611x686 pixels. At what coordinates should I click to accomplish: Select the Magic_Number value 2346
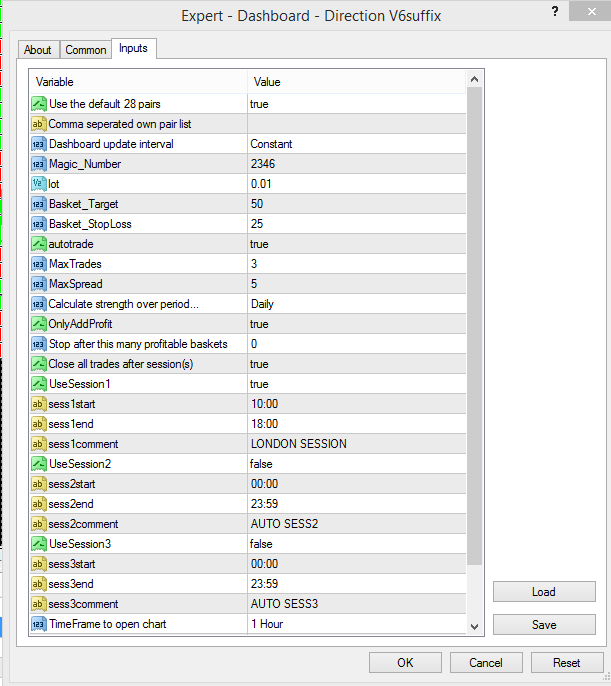(x=356, y=164)
